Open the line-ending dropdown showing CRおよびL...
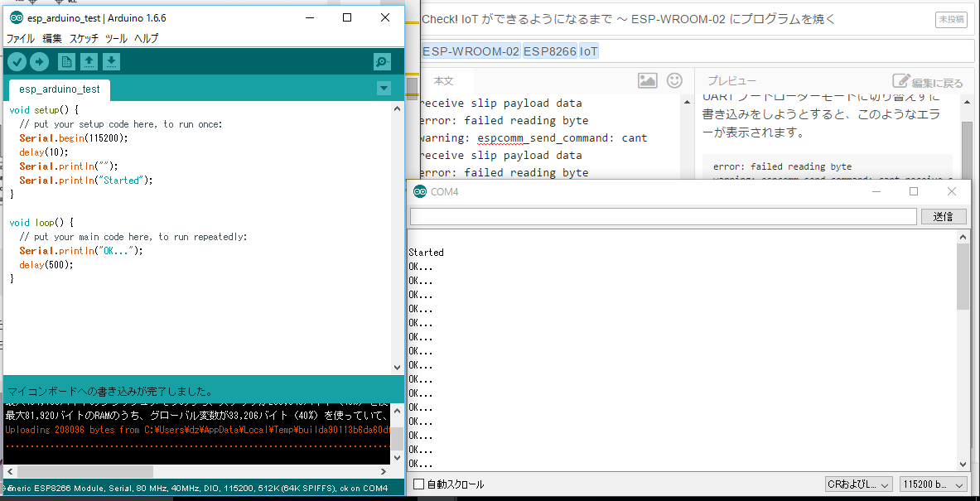This screenshot has width=980, height=501. (859, 484)
